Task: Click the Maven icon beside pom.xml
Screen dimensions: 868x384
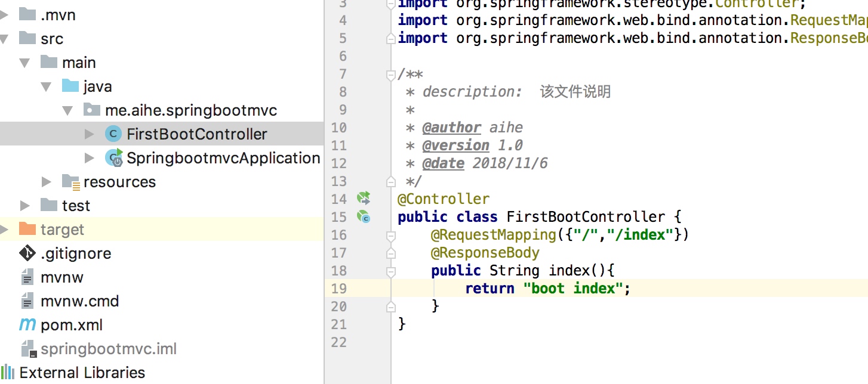Action: [27, 325]
